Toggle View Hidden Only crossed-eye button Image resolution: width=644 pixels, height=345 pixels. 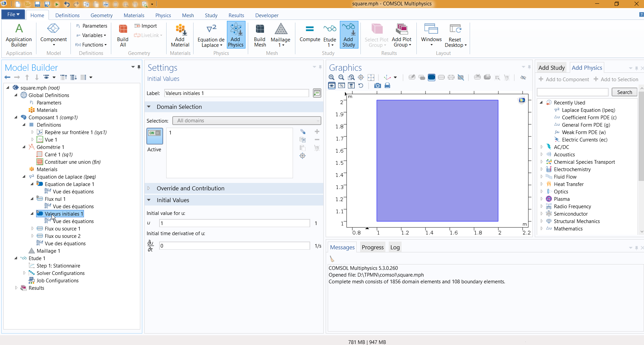click(x=342, y=86)
